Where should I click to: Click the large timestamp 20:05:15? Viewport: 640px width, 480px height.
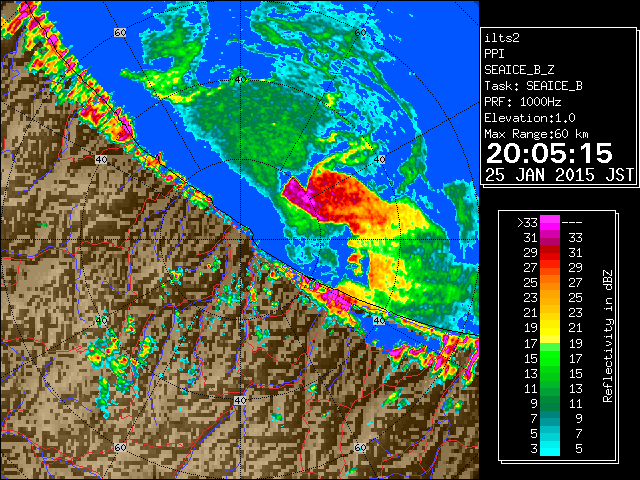click(549, 153)
